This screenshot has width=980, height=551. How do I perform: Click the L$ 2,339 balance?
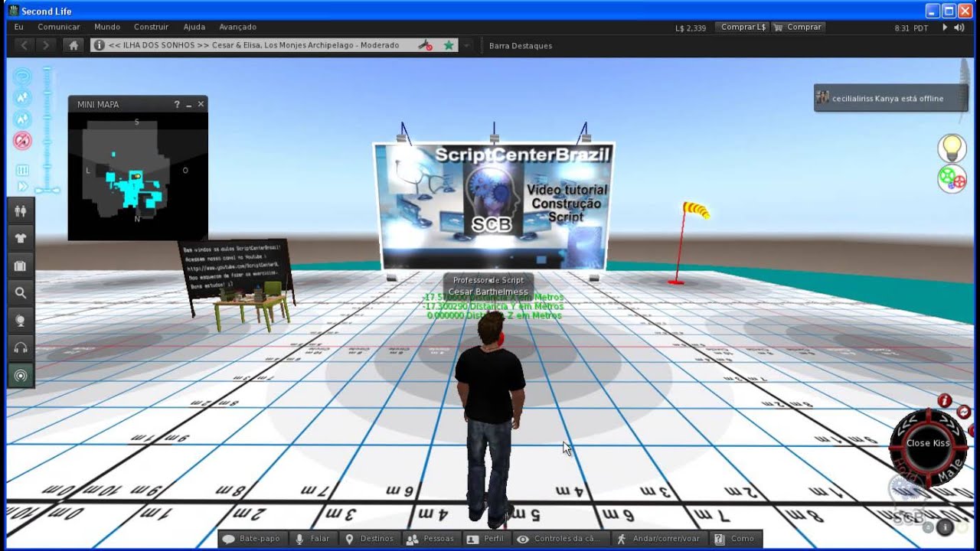pyautogui.click(x=691, y=28)
